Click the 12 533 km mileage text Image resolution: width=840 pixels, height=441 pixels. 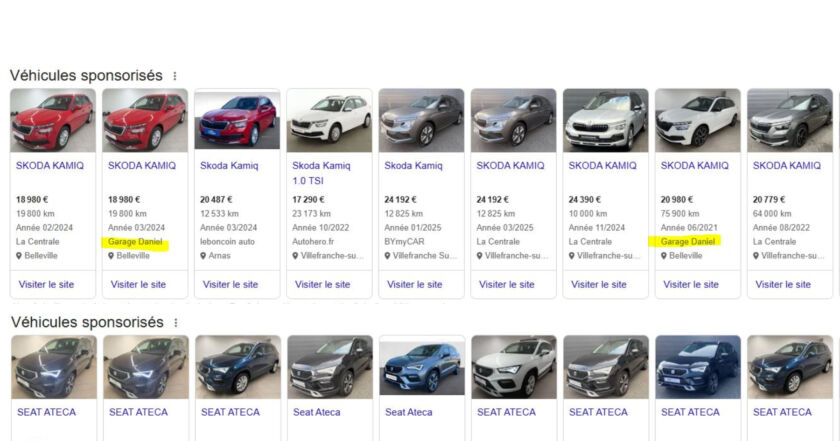[x=220, y=214]
